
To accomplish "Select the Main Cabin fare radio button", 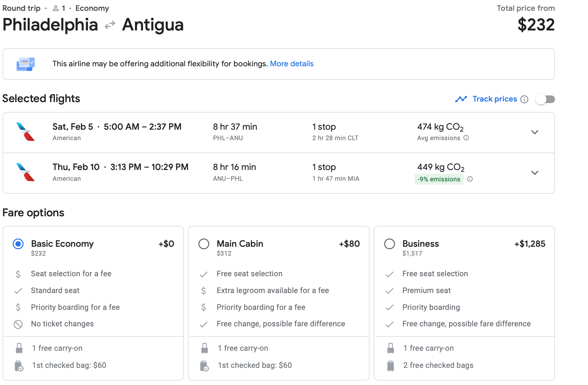I will pos(204,244).
